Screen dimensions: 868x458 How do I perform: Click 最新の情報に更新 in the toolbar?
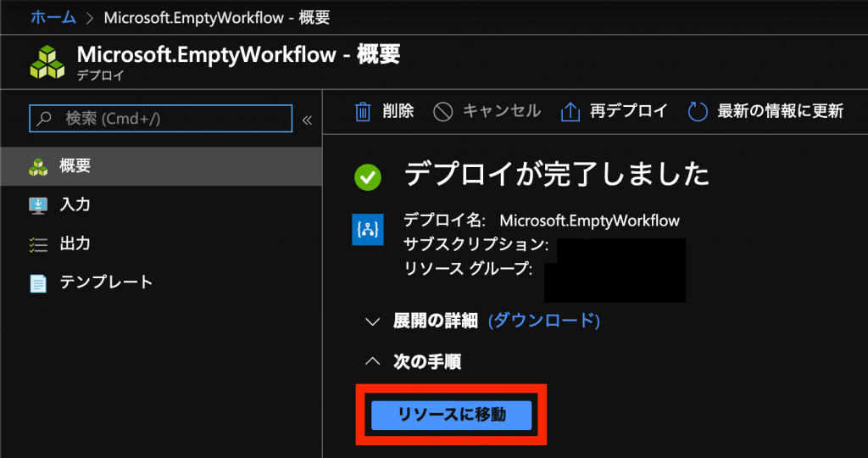coord(780,111)
